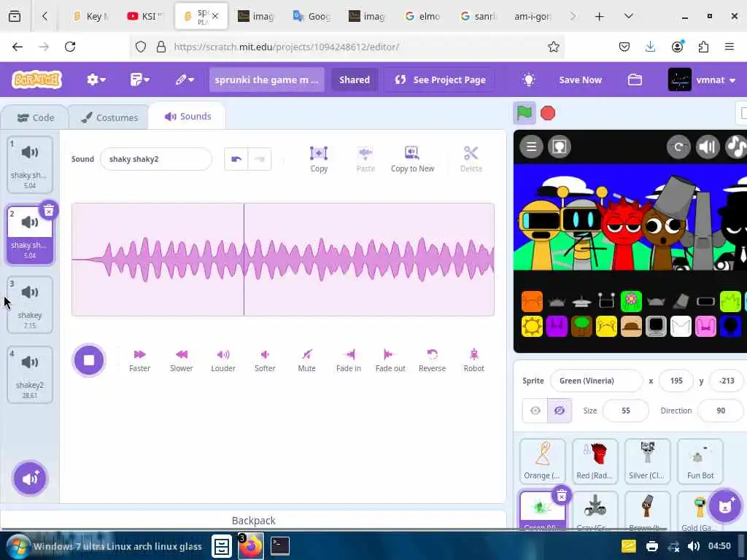Undo the last sound edit
Screen dimensions: 747x560
(236, 159)
